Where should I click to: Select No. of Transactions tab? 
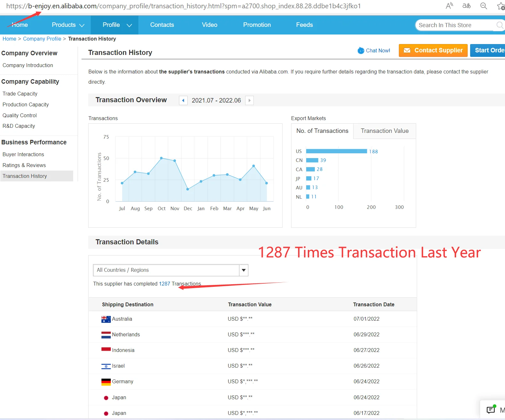[322, 131]
